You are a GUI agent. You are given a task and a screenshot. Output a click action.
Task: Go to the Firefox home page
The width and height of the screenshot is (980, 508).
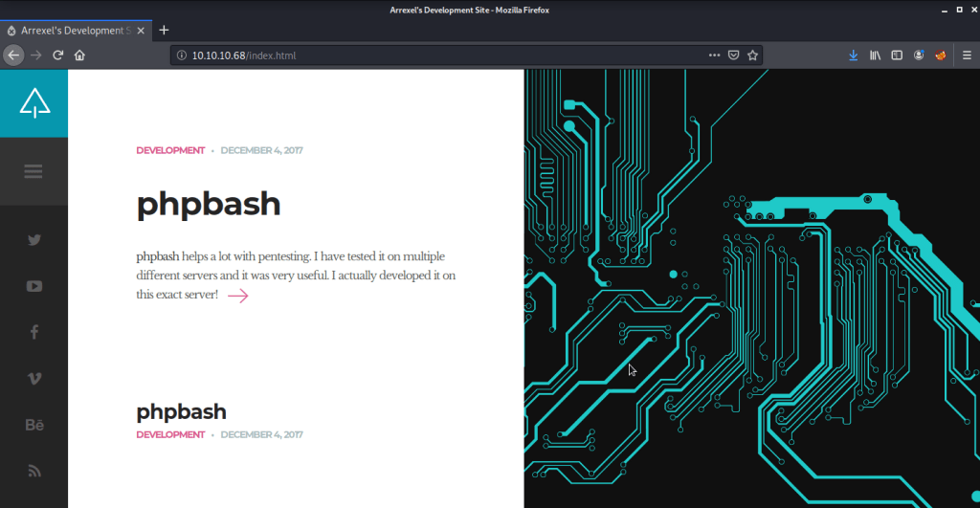click(80, 55)
